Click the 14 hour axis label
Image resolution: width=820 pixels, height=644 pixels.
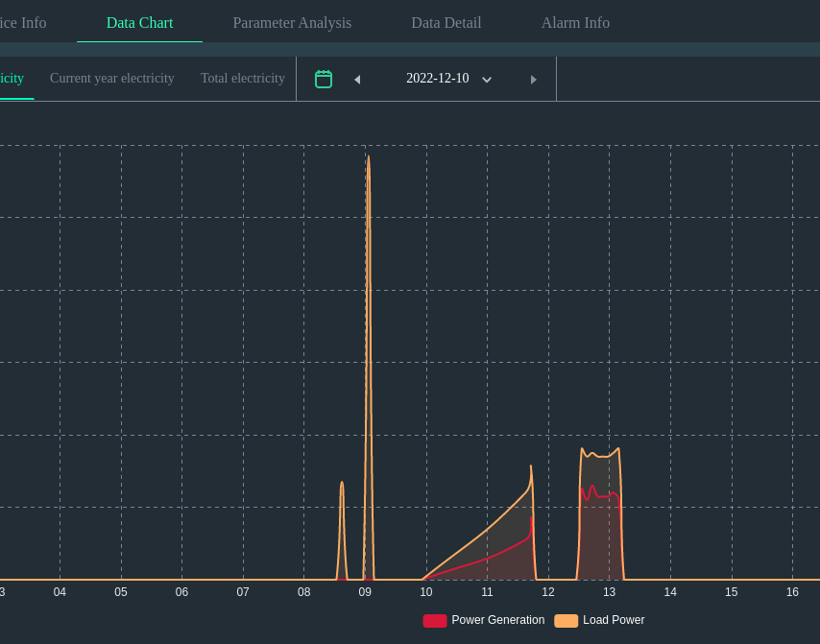tap(670, 592)
